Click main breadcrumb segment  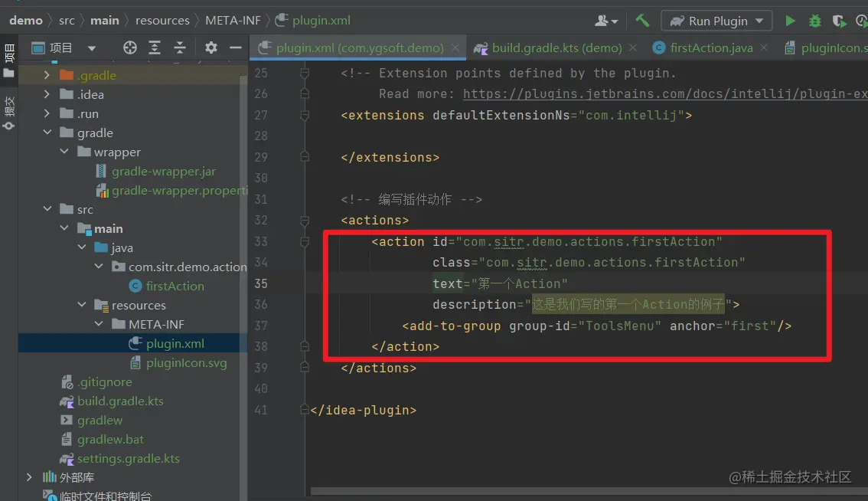click(105, 21)
